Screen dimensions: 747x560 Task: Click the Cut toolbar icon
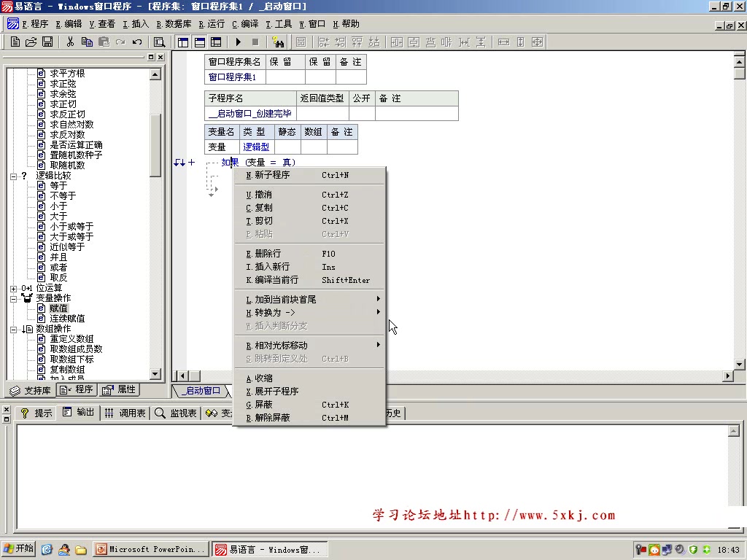71,42
